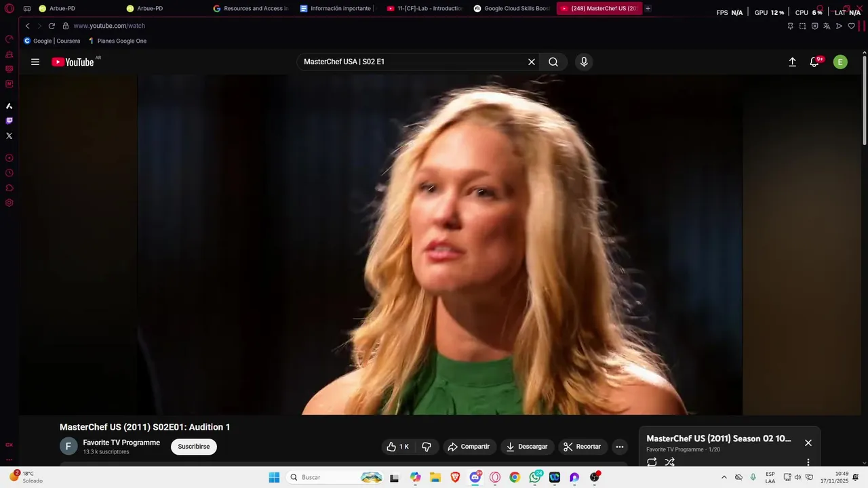Image resolution: width=868 pixels, height=488 pixels.
Task: Toggle playlist shuffle
Action: [x=670, y=462]
